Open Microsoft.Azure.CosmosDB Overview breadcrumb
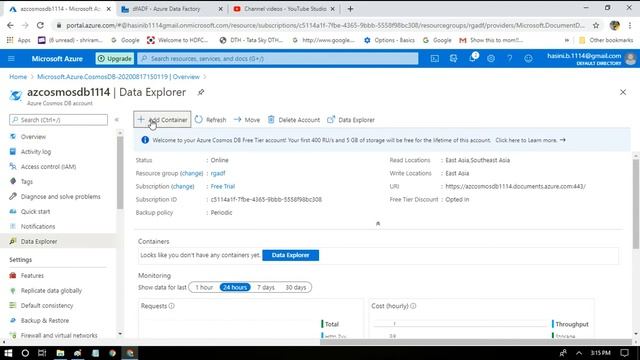 118,77
